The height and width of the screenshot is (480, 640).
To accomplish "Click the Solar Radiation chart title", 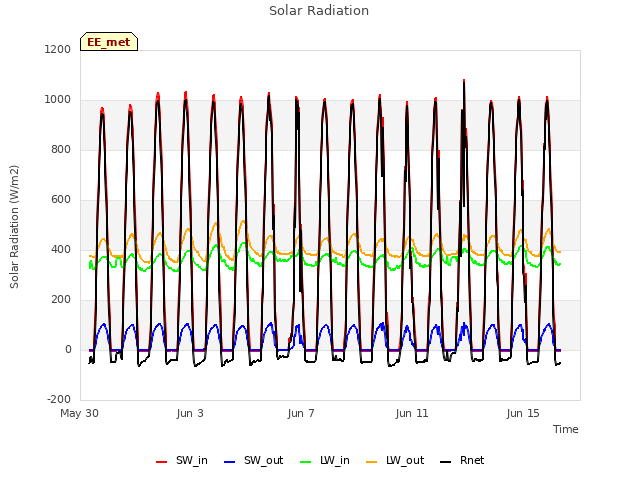I will click(x=319, y=11).
